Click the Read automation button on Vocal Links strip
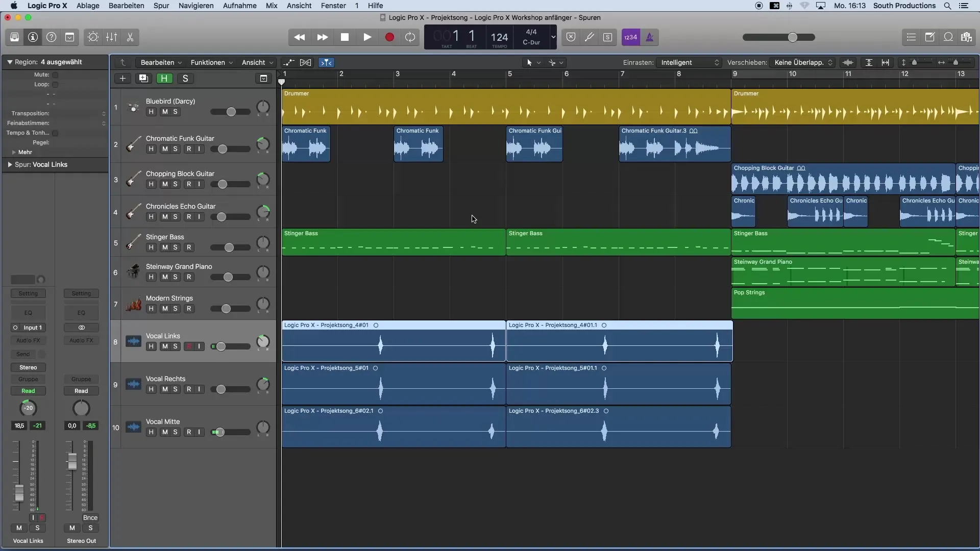980x551 pixels. point(28,391)
